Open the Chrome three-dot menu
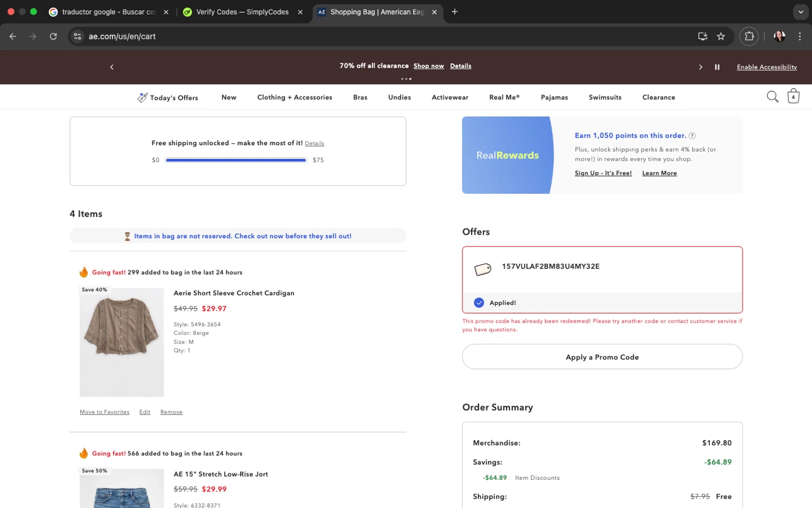Screen dimensions: 812x508 [800, 36]
